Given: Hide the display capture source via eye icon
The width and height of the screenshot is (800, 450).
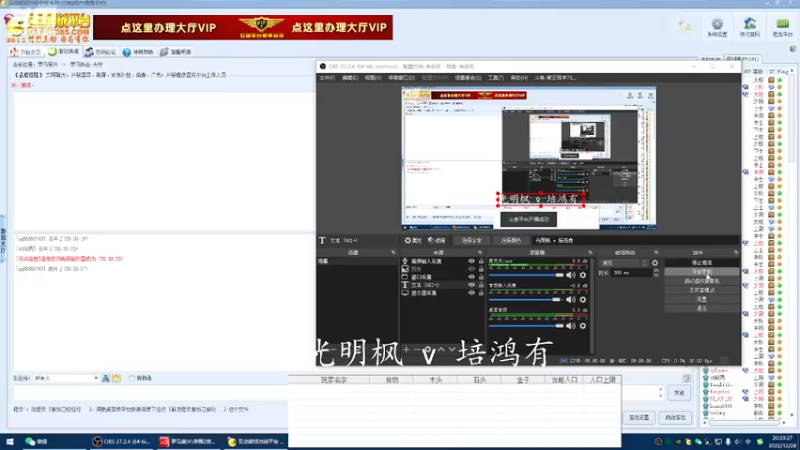Looking at the screenshot, I should 471,293.
